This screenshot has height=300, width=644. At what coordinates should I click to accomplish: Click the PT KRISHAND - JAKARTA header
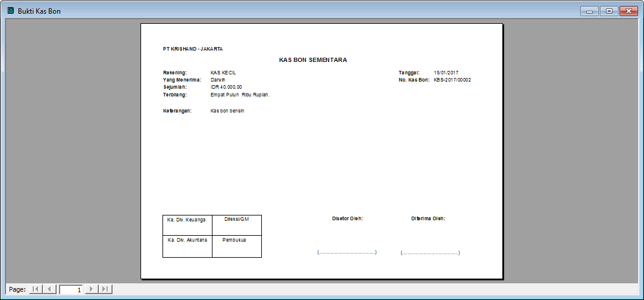pos(193,49)
